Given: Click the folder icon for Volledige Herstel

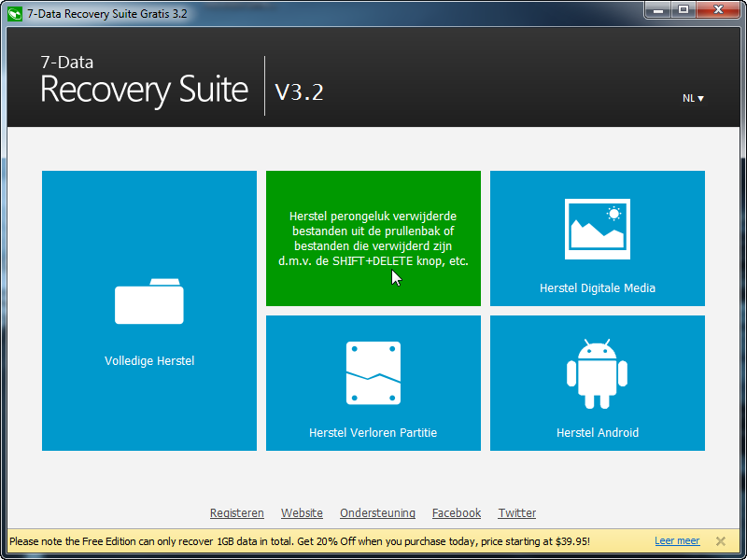Looking at the screenshot, I should pyautogui.click(x=149, y=301).
